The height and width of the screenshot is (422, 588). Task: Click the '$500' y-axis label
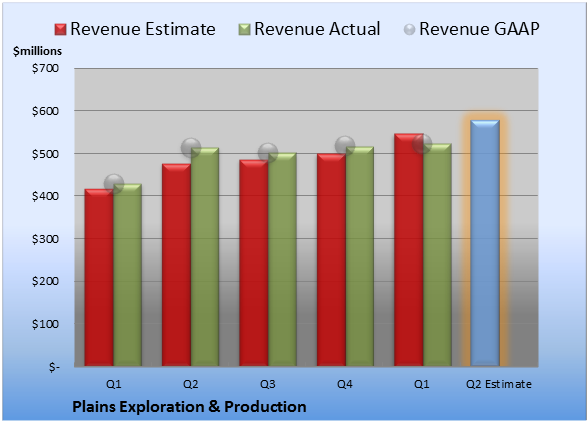click(x=45, y=154)
